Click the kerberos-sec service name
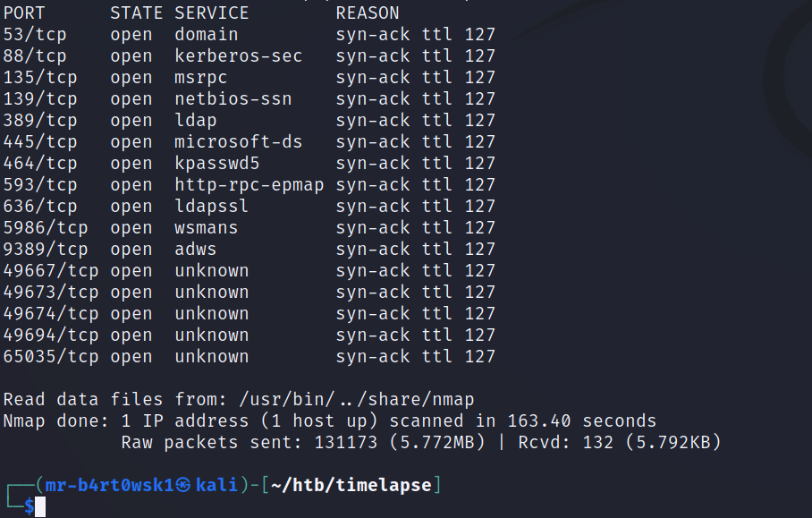This screenshot has width=812, height=518. 238,56
